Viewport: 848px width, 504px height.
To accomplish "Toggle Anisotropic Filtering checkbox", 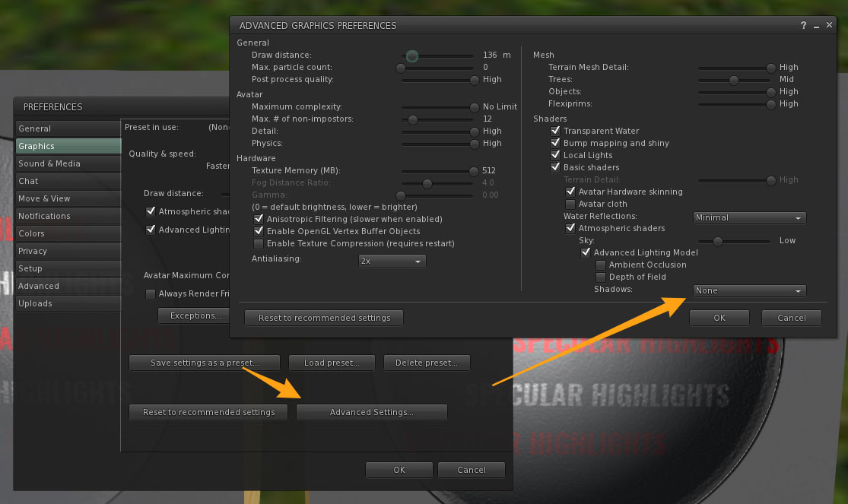I will 259,219.
